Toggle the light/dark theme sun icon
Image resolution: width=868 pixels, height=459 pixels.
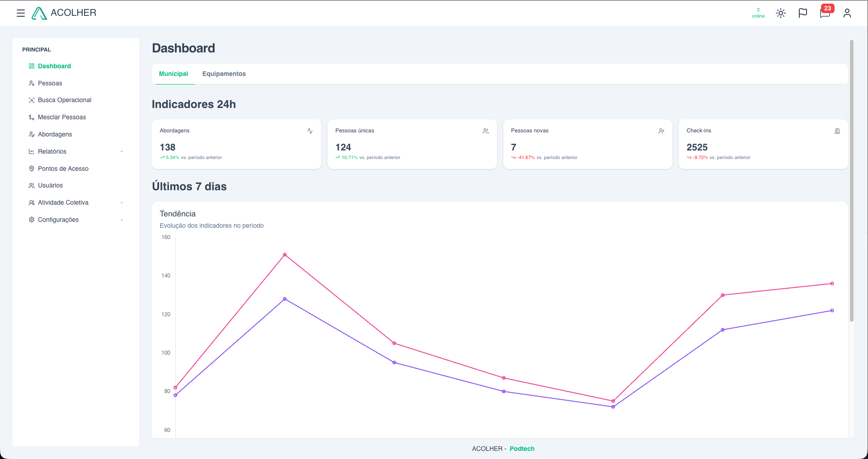781,13
